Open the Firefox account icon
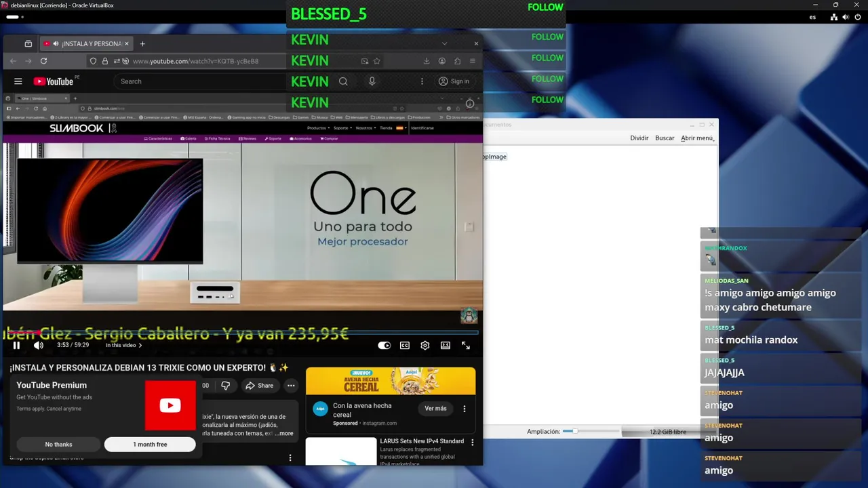This screenshot has width=868, height=488. click(442, 61)
